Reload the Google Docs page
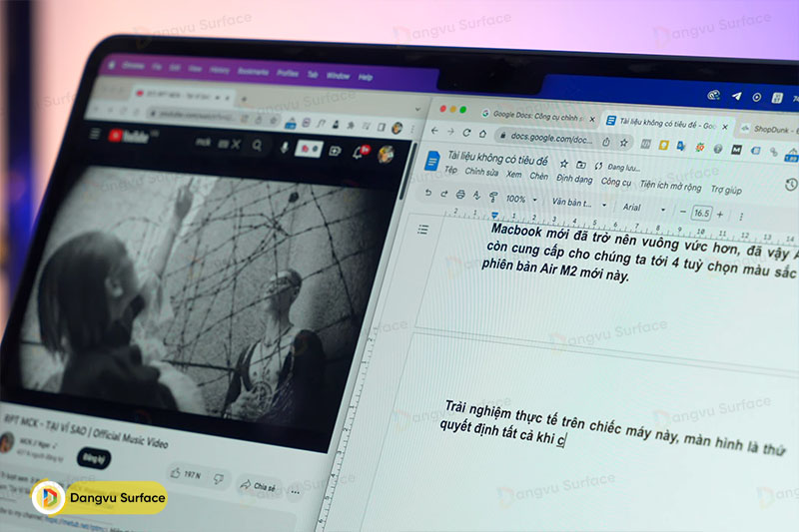The width and height of the screenshot is (799, 532). 466,133
